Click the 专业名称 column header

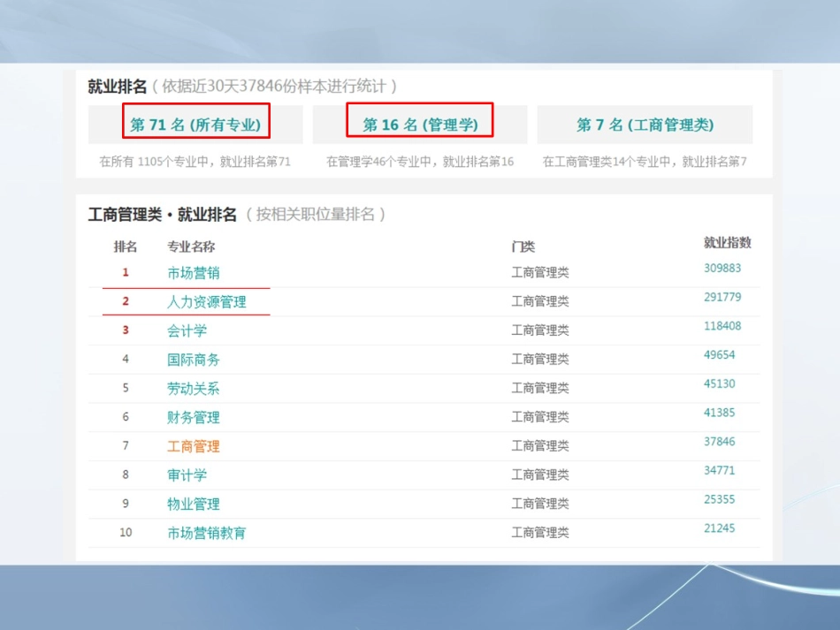point(191,247)
